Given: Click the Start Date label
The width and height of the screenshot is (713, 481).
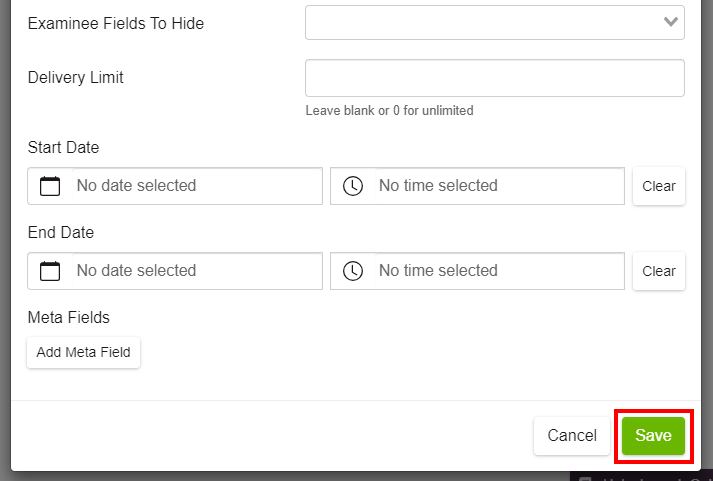Looking at the screenshot, I should pos(63,147).
